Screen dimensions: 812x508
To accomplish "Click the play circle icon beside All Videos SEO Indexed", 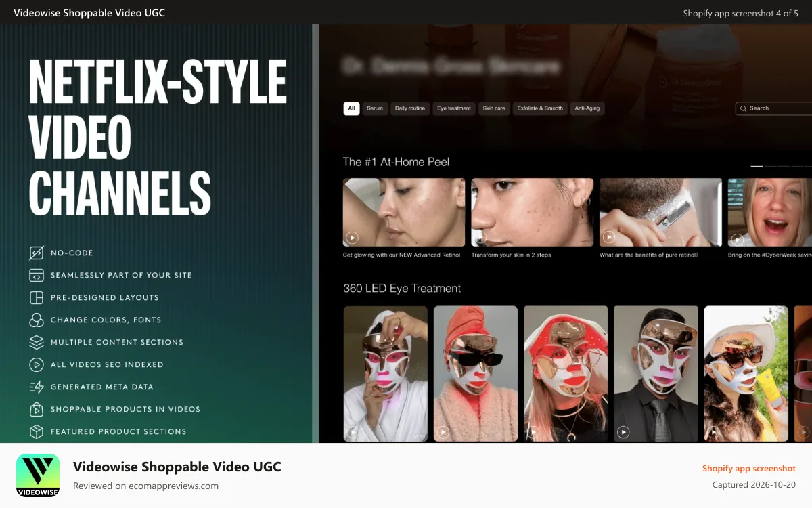I will [x=37, y=365].
